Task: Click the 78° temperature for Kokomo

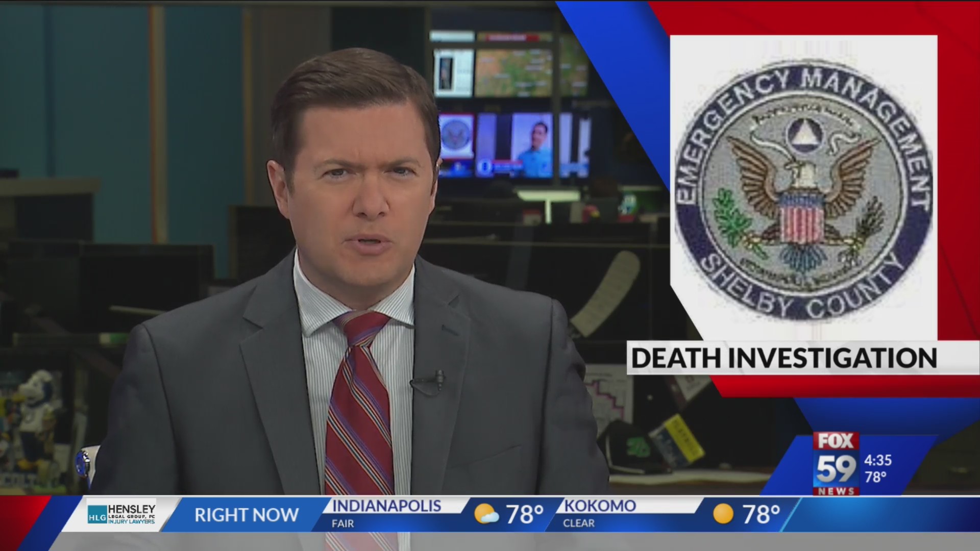Action: (x=761, y=514)
